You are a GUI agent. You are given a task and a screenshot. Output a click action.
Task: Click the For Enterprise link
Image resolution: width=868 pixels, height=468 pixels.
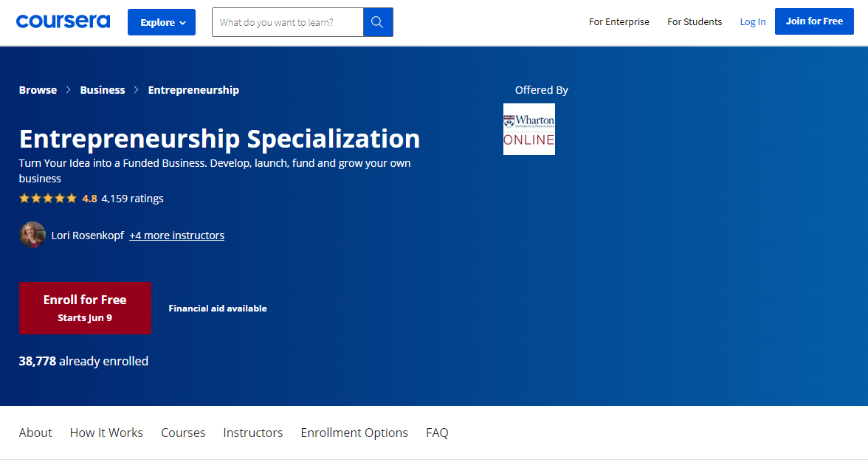(619, 22)
